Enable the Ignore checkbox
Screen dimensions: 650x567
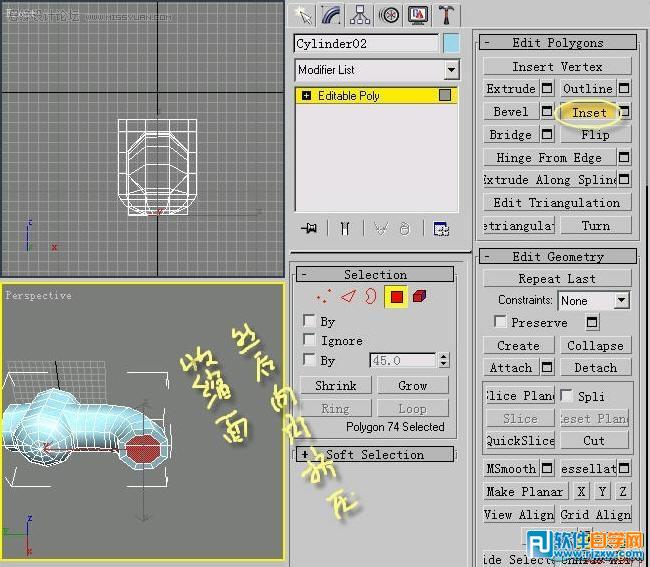click(309, 339)
